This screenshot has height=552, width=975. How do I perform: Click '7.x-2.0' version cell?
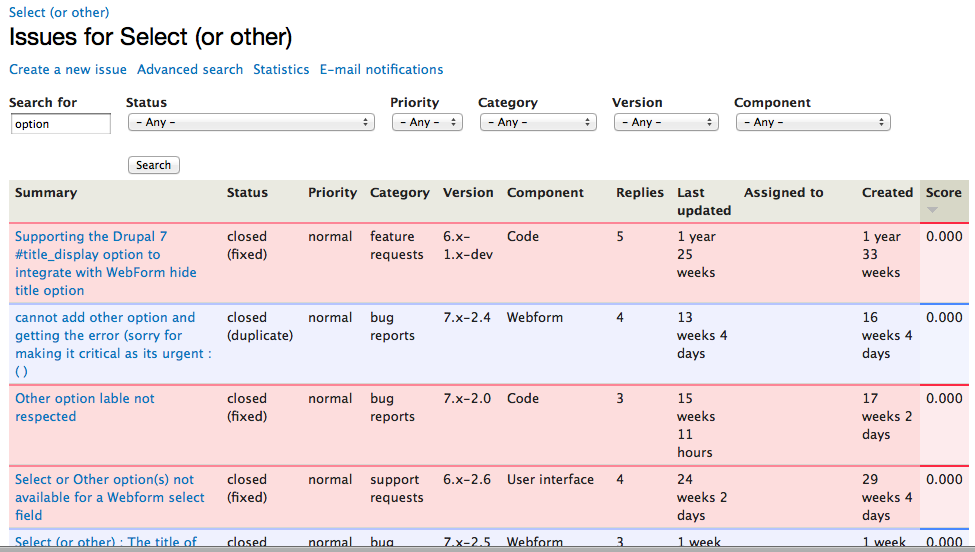click(467, 398)
